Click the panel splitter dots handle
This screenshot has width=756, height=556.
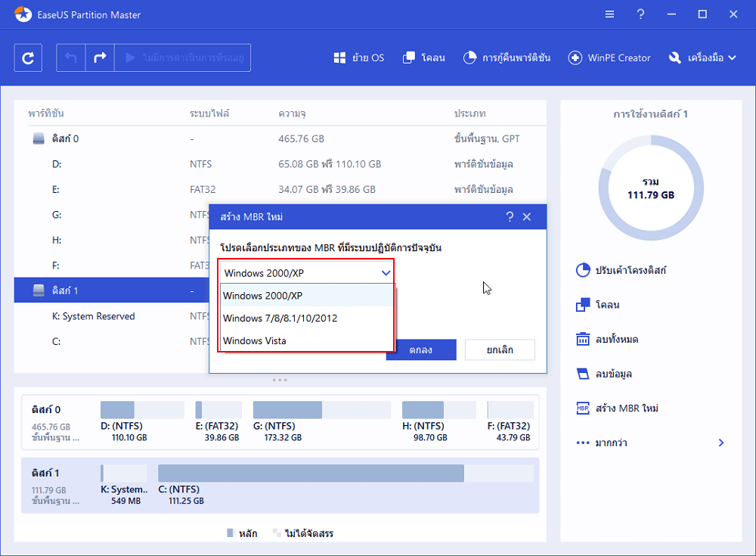280,380
